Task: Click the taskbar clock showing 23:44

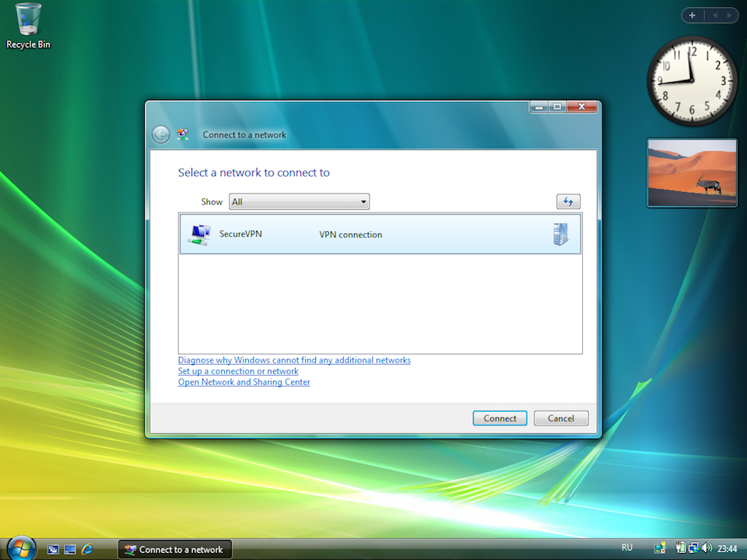Action: point(727,549)
